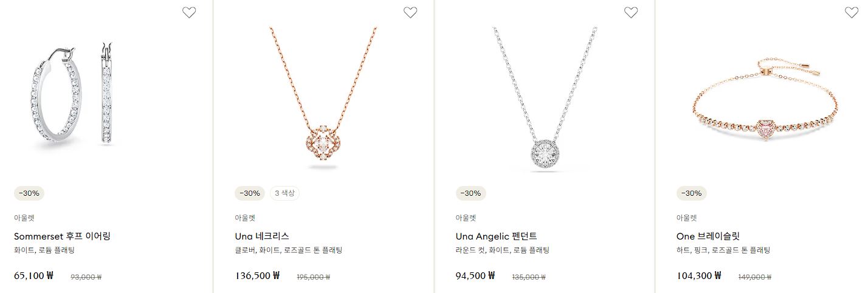
Task: Open the Una 네크리스 product link
Action: click(x=262, y=236)
